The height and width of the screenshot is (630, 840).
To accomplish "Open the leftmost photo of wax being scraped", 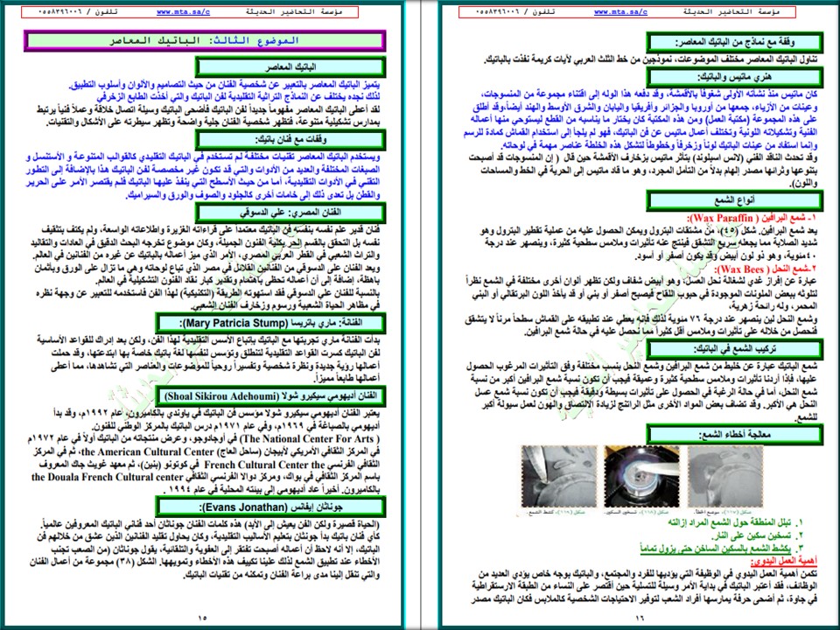I will (x=559, y=477).
